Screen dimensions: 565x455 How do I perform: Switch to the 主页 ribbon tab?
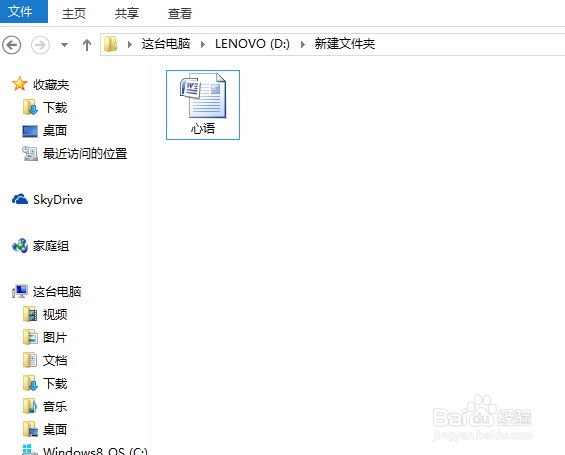(x=74, y=14)
